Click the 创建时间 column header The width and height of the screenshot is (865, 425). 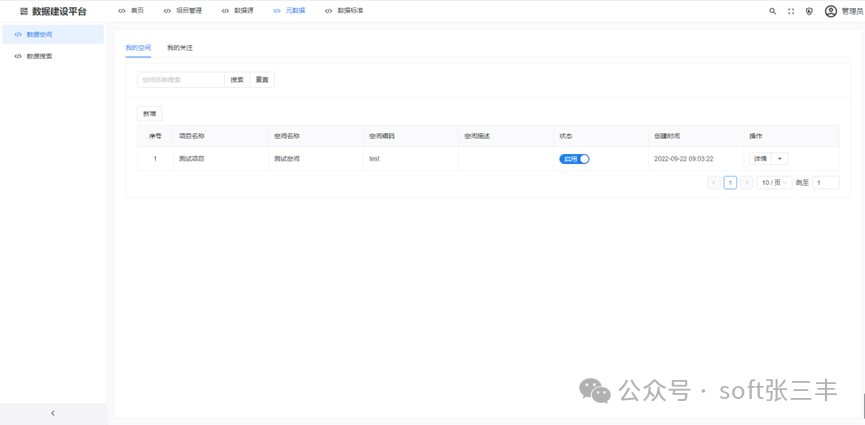[x=696, y=136]
